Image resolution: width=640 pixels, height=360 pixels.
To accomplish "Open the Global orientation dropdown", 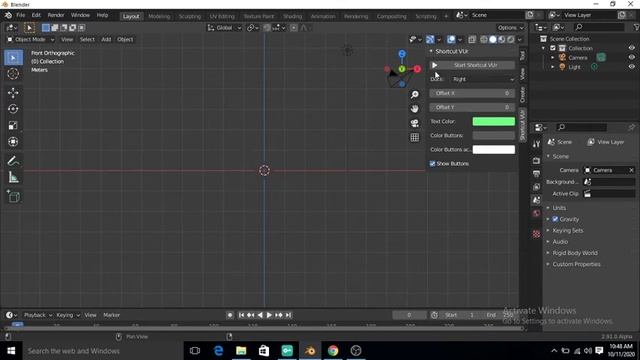I will (x=224, y=28).
